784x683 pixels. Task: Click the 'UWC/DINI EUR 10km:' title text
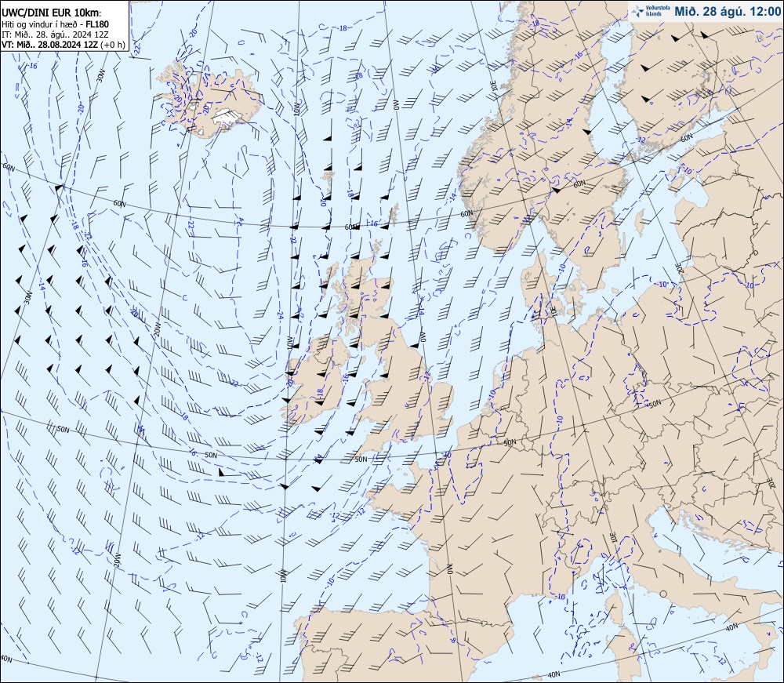tap(52, 13)
